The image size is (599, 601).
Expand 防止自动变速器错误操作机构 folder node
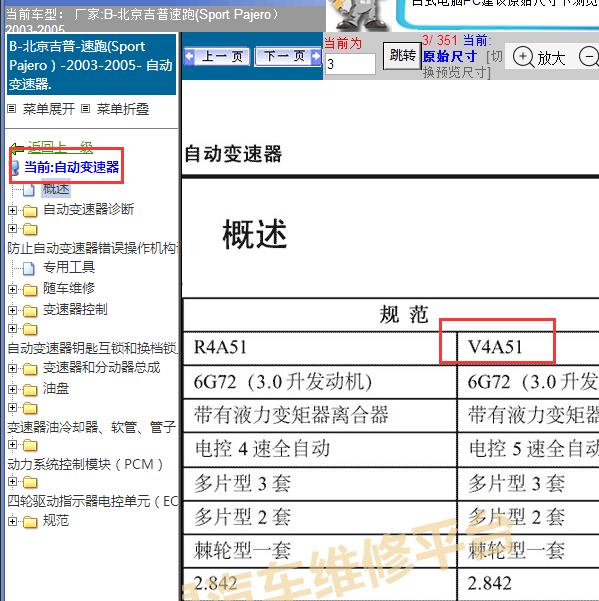12,229
